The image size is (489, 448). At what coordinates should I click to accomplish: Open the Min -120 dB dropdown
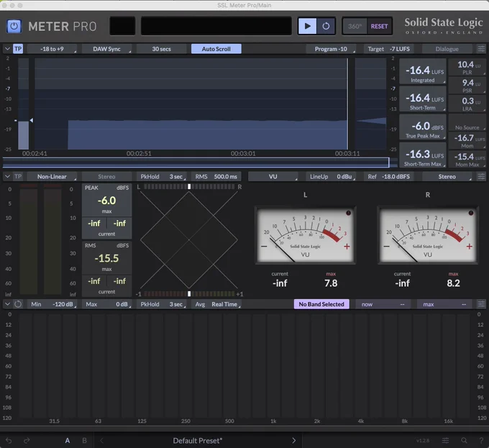point(52,304)
